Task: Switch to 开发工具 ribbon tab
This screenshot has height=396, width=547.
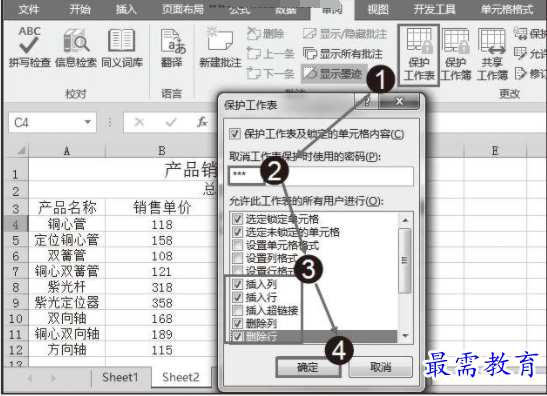Action: pyautogui.click(x=434, y=9)
